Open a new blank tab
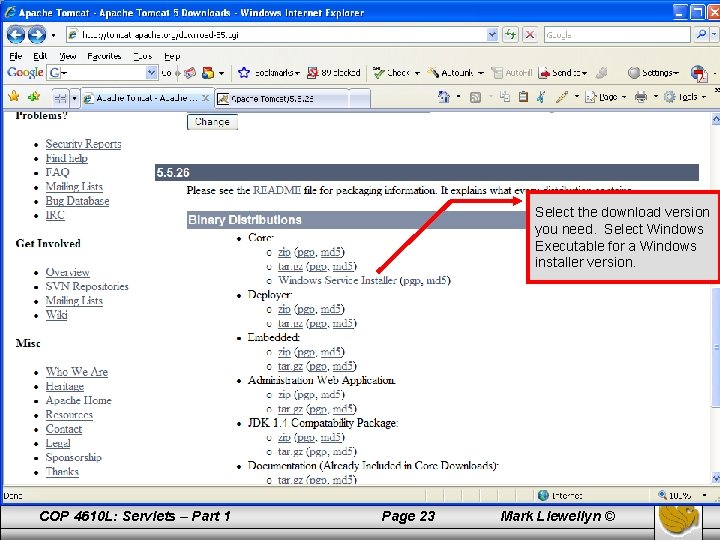The image size is (720, 540). [360, 98]
